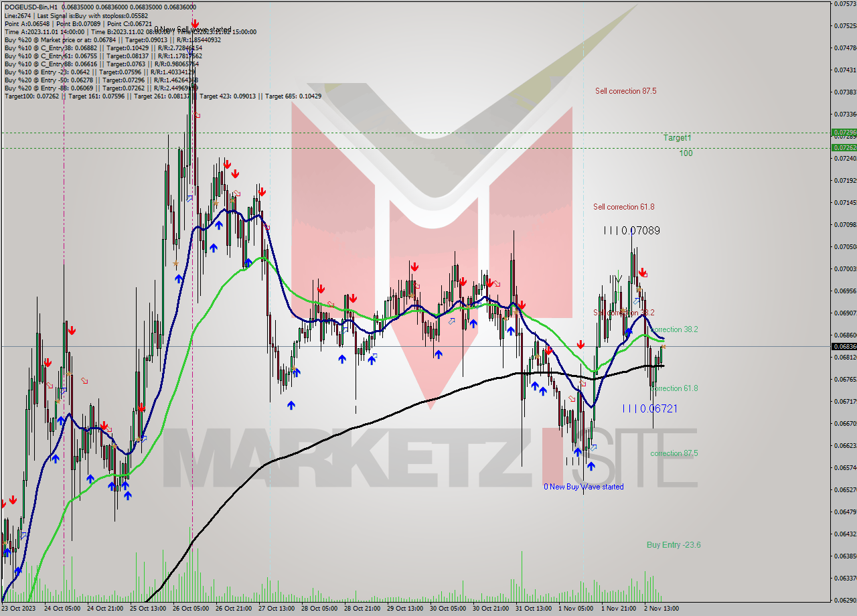Viewport: 857px width, 616px height.
Task: Select the '24 Oct 21:00' time axis label
Action: [x=104, y=609]
